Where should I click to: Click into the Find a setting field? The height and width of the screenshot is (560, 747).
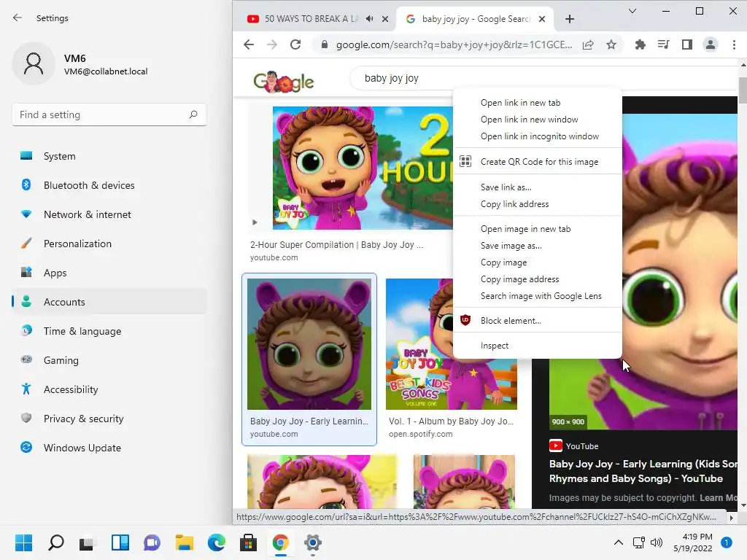(x=109, y=114)
